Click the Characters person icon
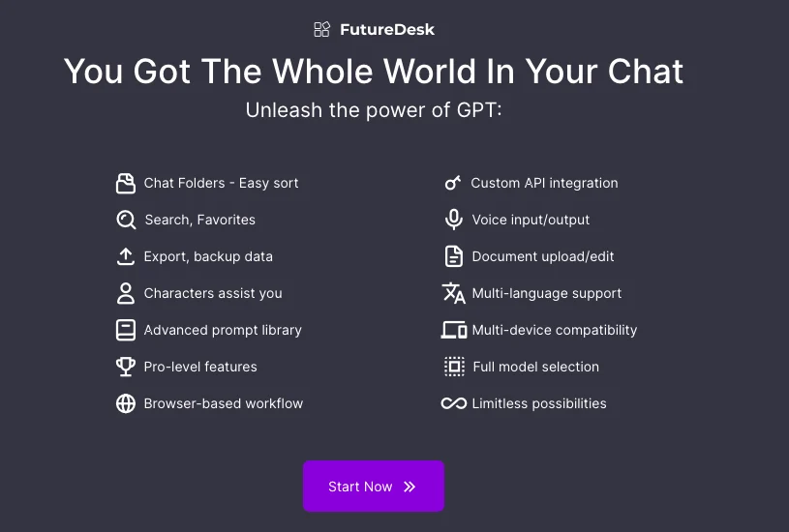Viewport: 789px width, 532px height. [126, 293]
